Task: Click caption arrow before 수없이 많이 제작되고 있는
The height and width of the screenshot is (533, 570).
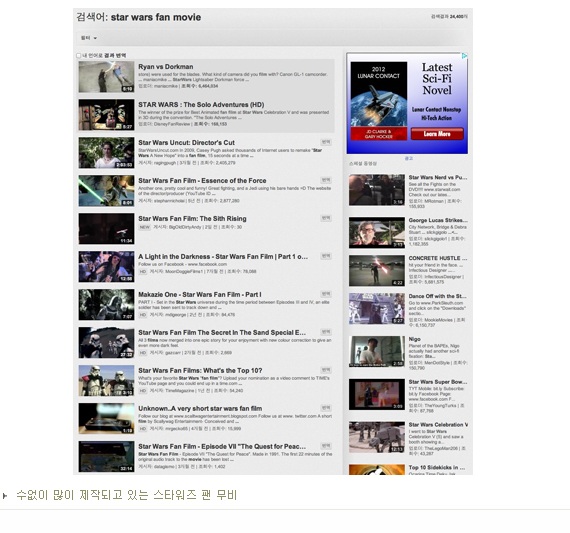Action: [x=5, y=496]
